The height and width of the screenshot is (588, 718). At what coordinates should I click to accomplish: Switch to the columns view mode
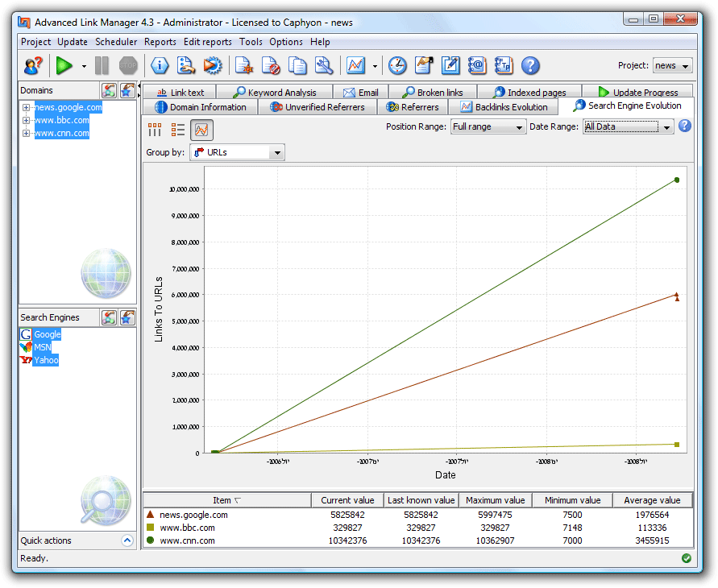point(154,129)
